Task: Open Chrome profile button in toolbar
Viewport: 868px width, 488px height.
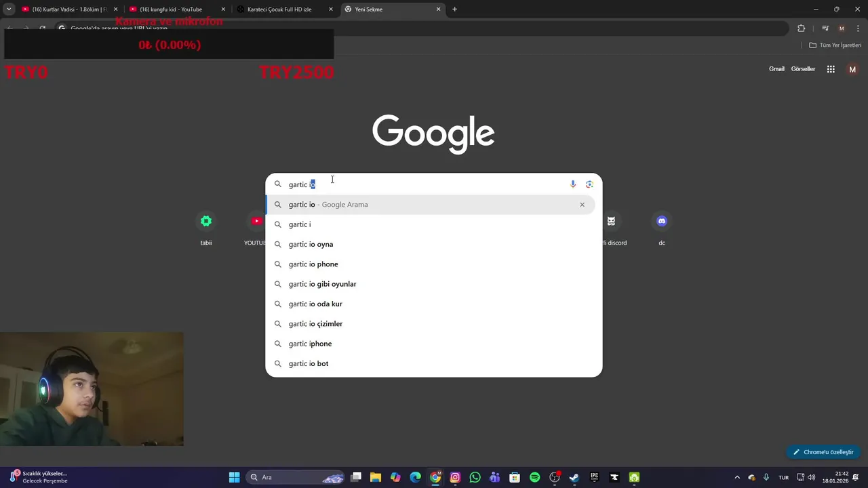Action: (x=842, y=28)
